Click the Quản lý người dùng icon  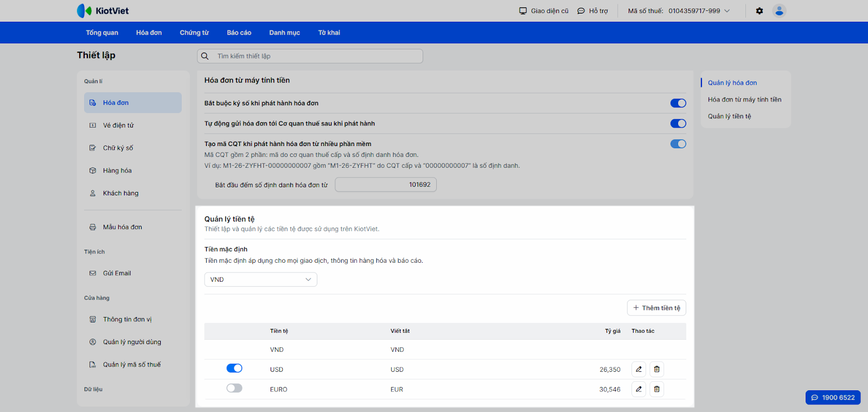pos(93,342)
